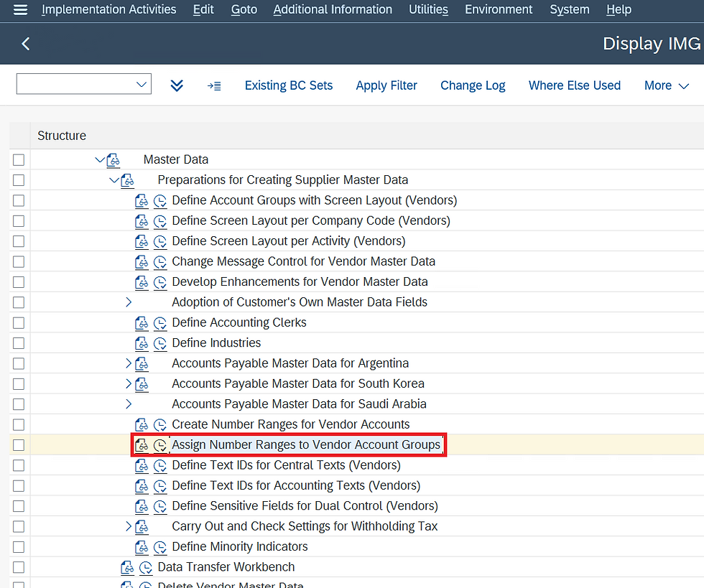Screen dimensions: 704x588
Task: Open documentation icon for Withholding Tax settings
Action: [142, 526]
